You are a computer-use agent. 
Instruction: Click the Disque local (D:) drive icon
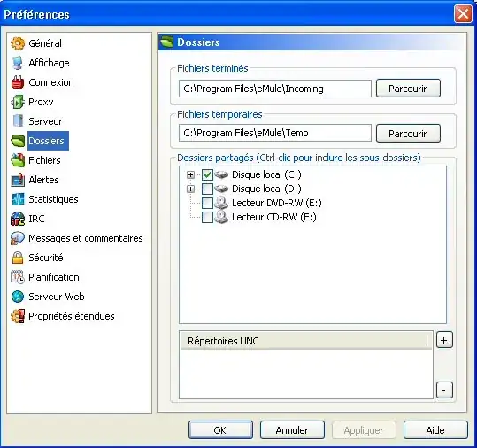point(221,189)
